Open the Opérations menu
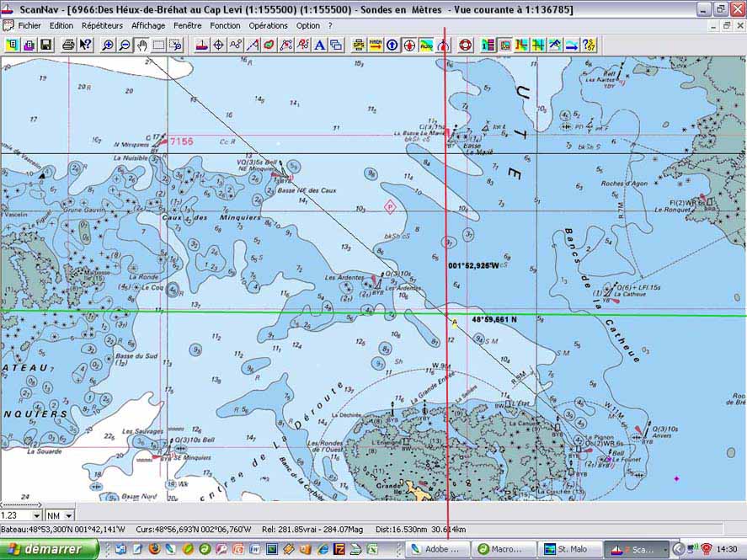747x560 pixels. tap(268, 26)
